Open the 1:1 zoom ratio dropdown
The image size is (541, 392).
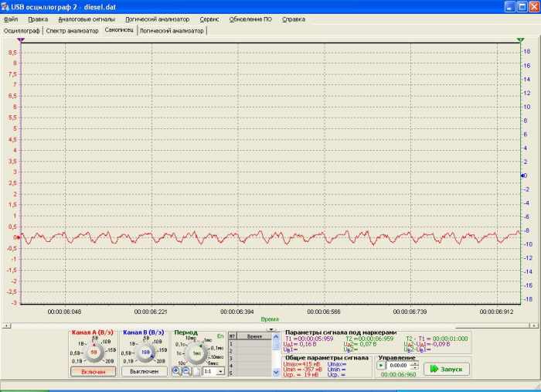point(220,371)
